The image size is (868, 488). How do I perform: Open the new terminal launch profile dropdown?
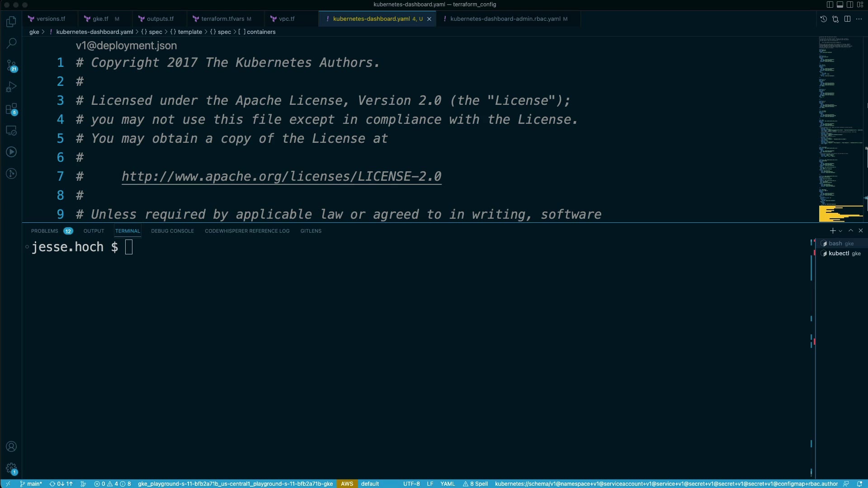(840, 231)
